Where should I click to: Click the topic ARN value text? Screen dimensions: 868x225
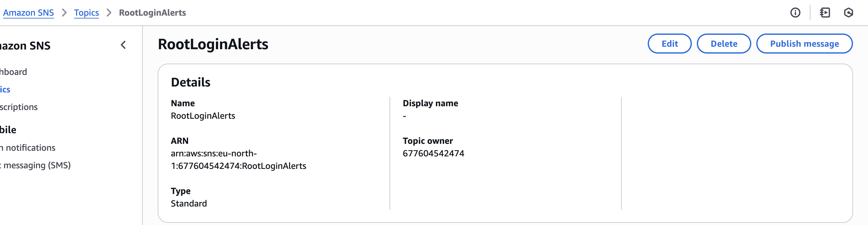[238, 160]
